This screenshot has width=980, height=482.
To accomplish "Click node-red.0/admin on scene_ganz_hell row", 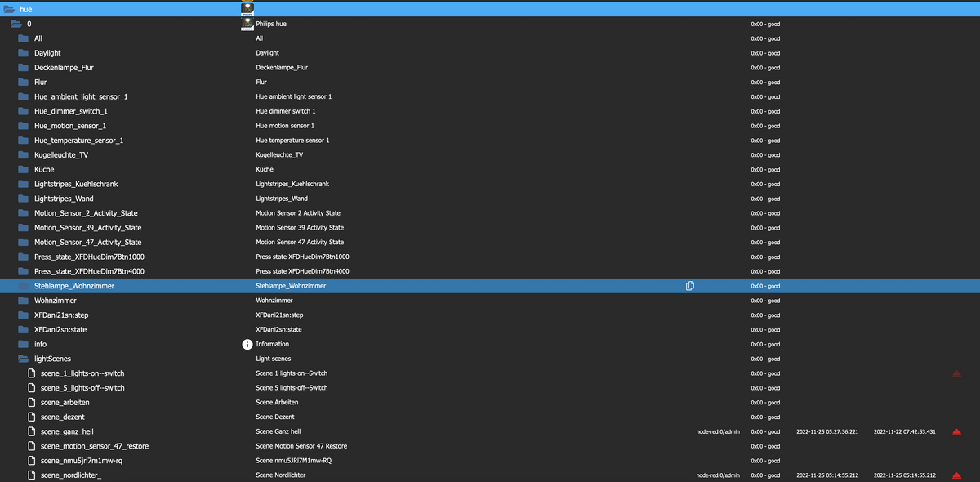I will [x=718, y=431].
